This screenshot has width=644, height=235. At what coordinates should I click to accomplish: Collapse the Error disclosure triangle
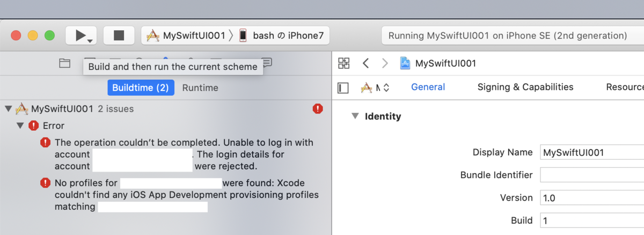(20, 125)
